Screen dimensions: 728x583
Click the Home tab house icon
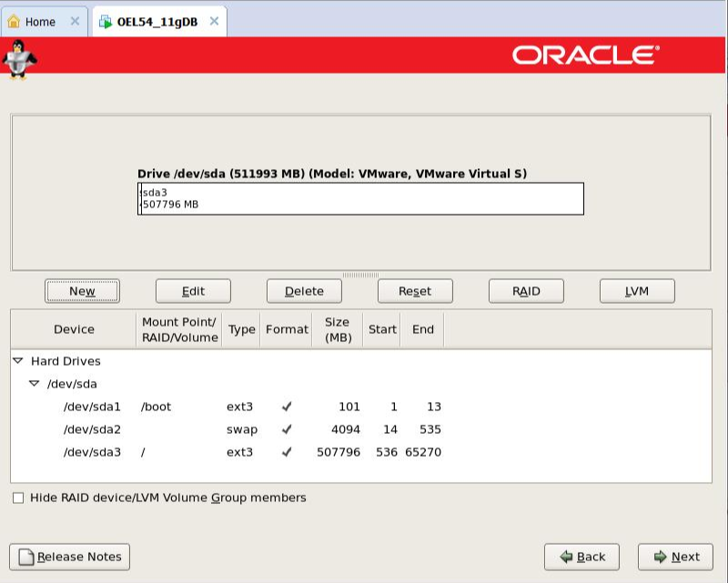tap(14, 21)
